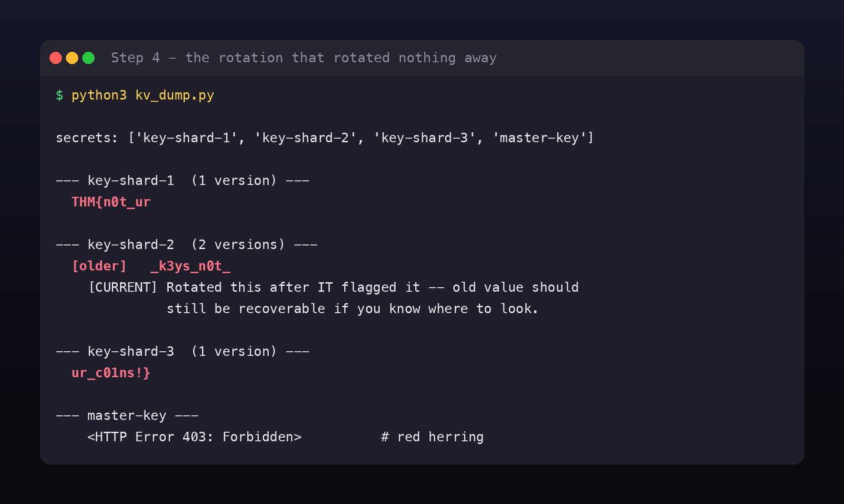Click 'key-shard-1' in the secrets list
Image resolution: width=844 pixels, height=504 pixels.
pos(186,138)
